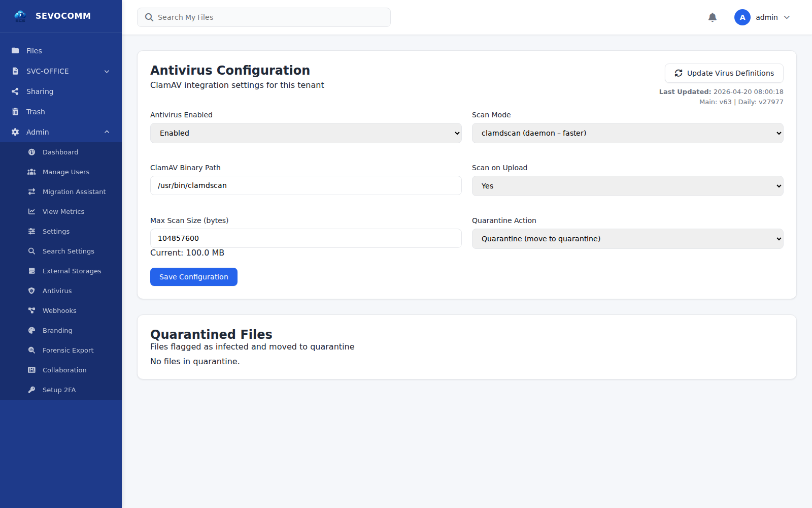View Metrics from the sidebar
Image resolution: width=812 pixels, height=508 pixels.
pos(63,211)
